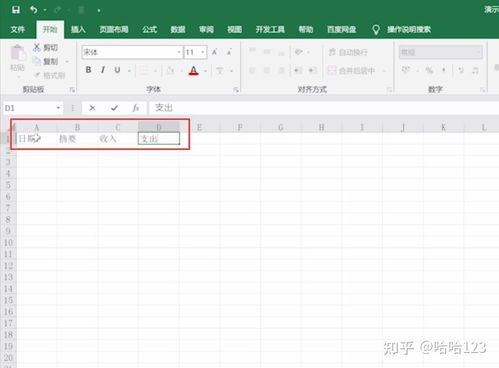The height and width of the screenshot is (368, 499).
Task: Click the formula bar showing 支出
Action: [x=323, y=108]
